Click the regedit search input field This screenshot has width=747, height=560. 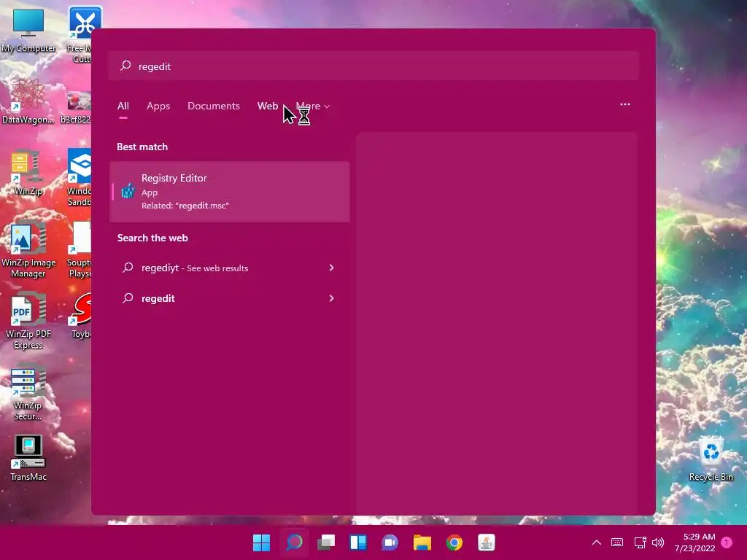[373, 66]
